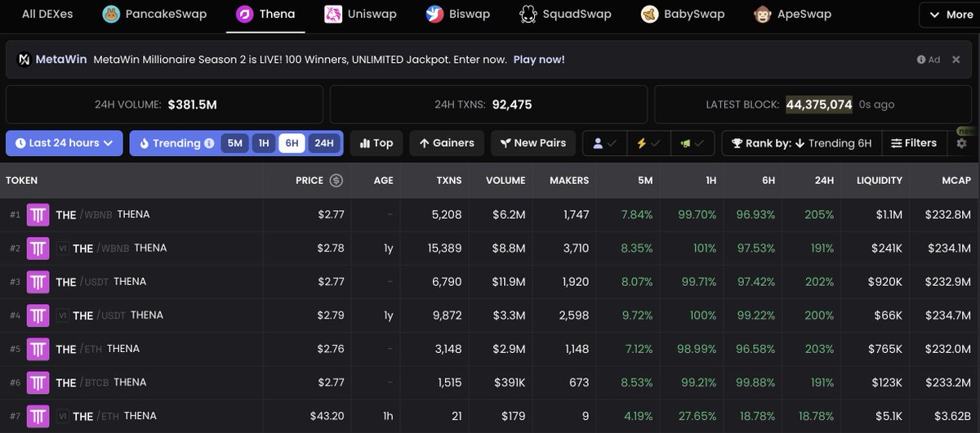
Task: Click the 24H TXNS 92,475 value
Action: tap(510, 105)
